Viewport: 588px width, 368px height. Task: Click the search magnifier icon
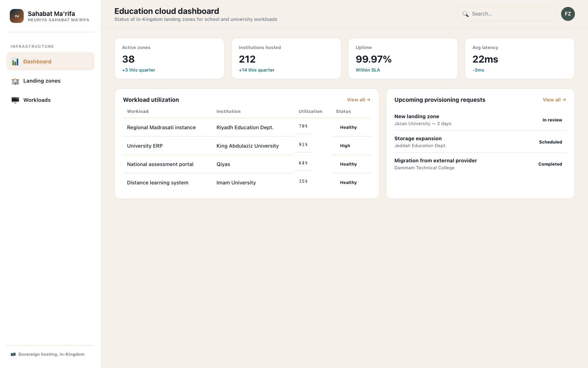point(465,14)
